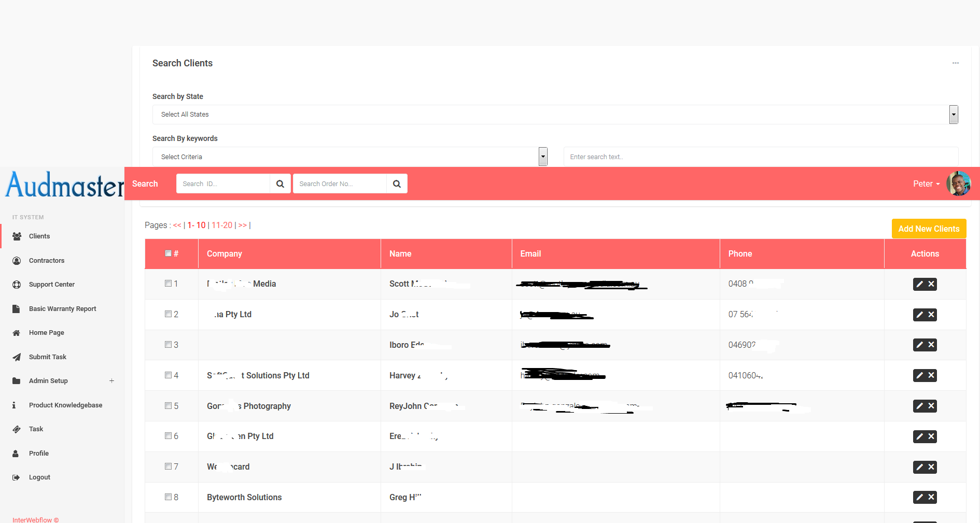
Task: Tick the checkbox for row 7
Action: 168,467
